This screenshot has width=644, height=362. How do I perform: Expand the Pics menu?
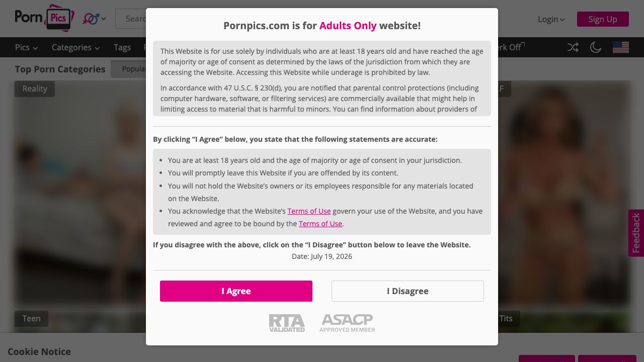pyautogui.click(x=26, y=47)
